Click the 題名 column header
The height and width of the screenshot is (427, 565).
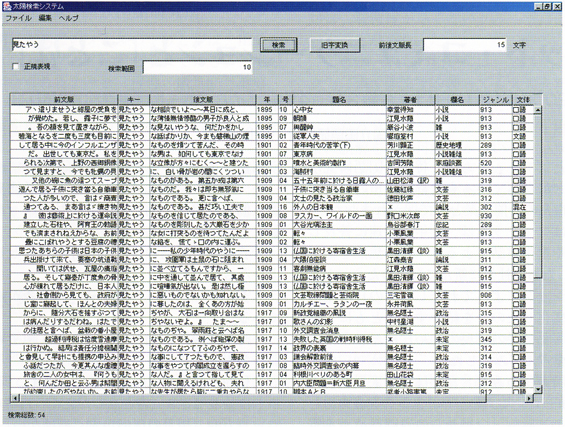coord(339,99)
